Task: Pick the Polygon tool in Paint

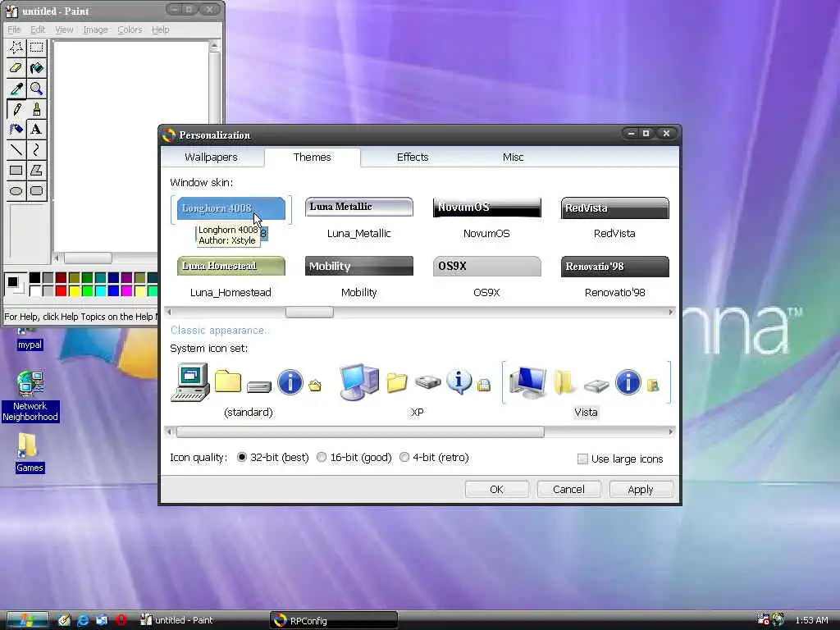Action: coord(36,171)
